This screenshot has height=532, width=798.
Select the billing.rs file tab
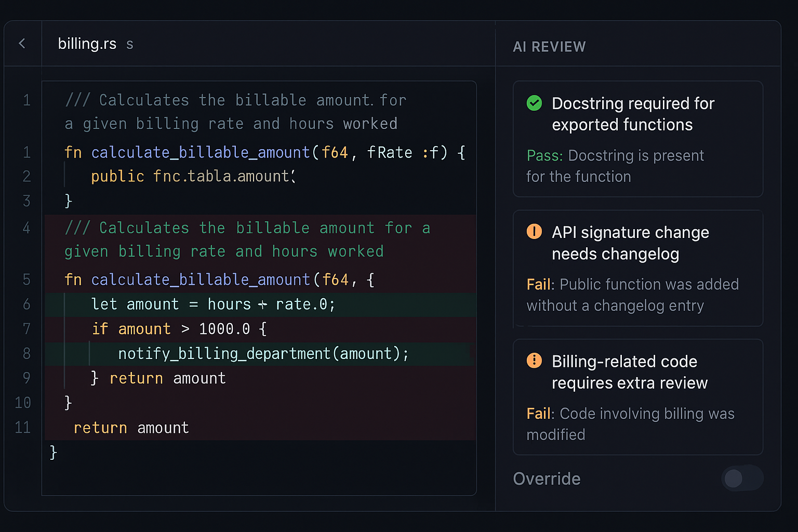(87, 44)
